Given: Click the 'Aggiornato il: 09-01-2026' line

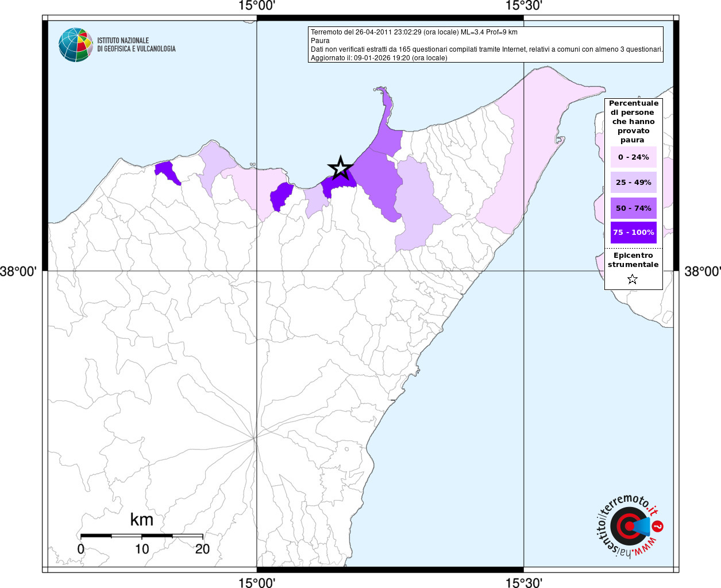Looking at the screenshot, I should (379, 58).
